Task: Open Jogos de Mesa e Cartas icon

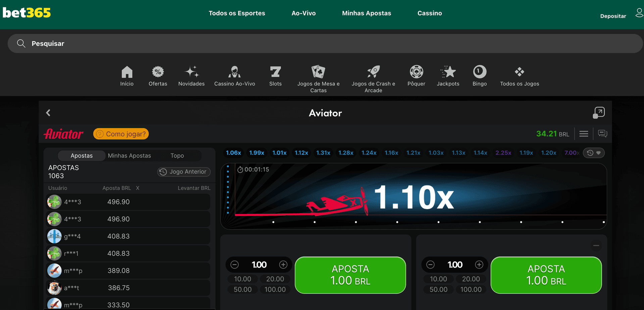Action: [318, 72]
